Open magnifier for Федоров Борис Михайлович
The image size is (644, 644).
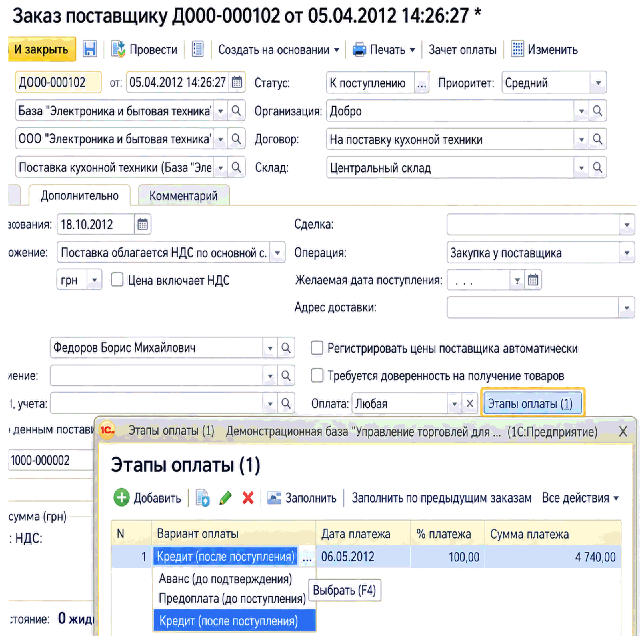point(286,348)
